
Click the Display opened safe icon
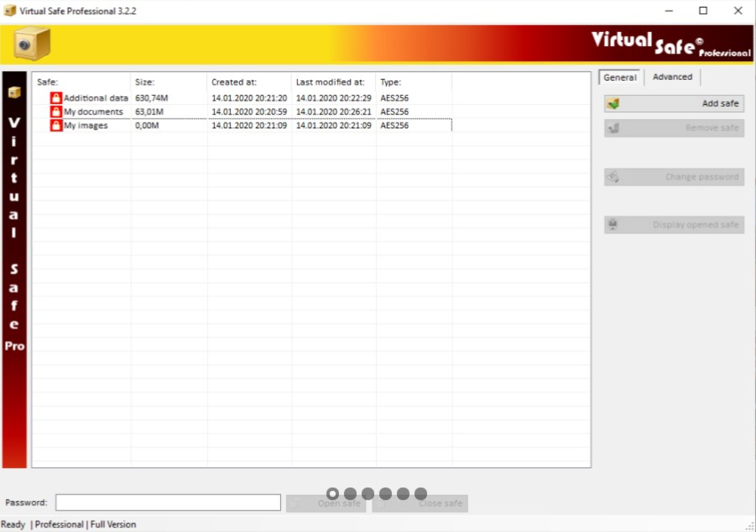click(613, 224)
